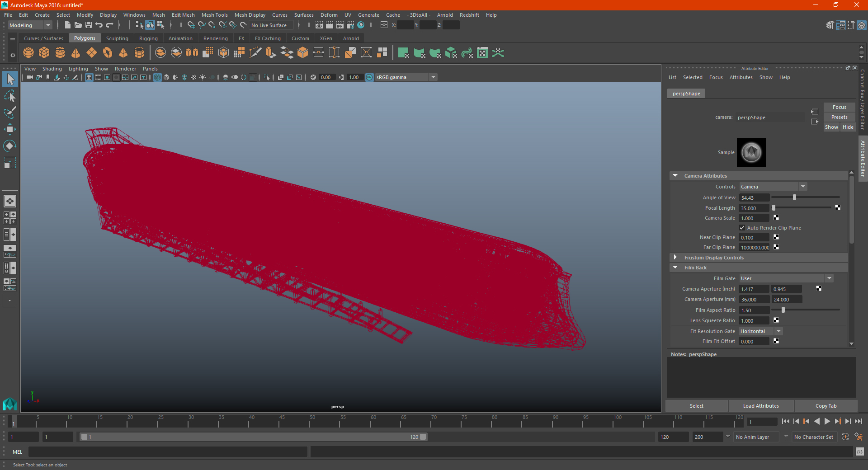868x470 pixels.
Task: Create a polygon torus from the shelf
Action: [108, 53]
